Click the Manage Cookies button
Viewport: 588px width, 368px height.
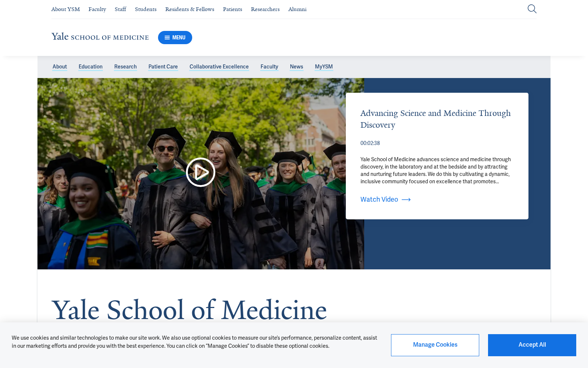pos(435,345)
